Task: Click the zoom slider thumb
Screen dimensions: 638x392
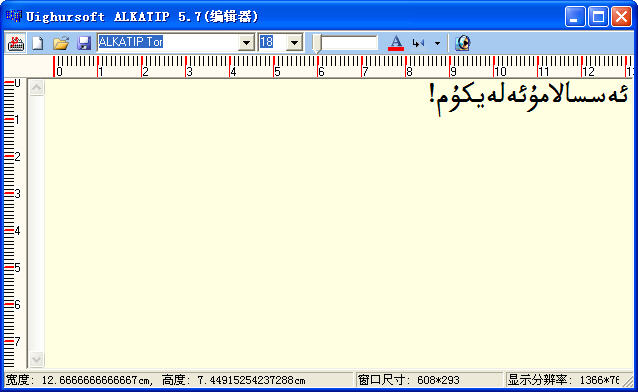Action: click(317, 44)
